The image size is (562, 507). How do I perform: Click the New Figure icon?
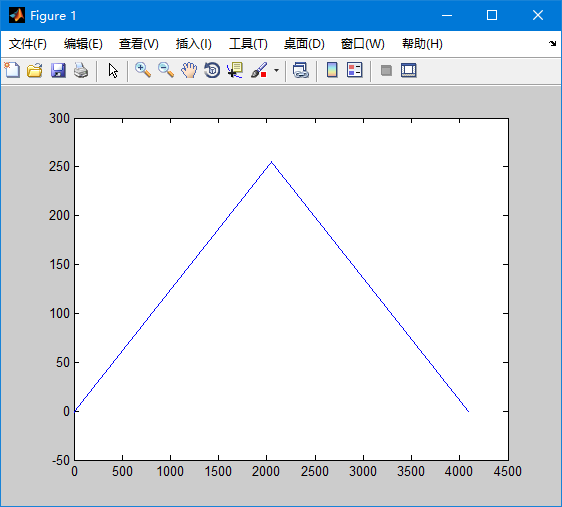(x=12, y=70)
